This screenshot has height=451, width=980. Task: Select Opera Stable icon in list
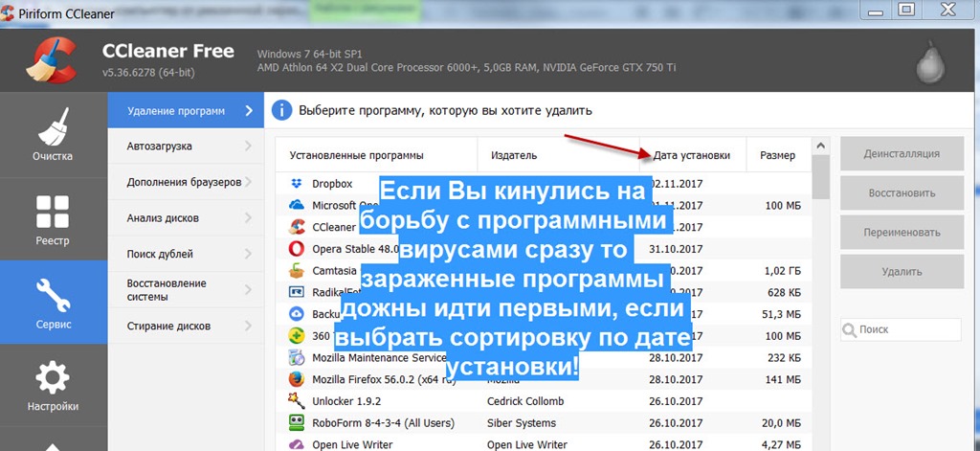[297, 249]
